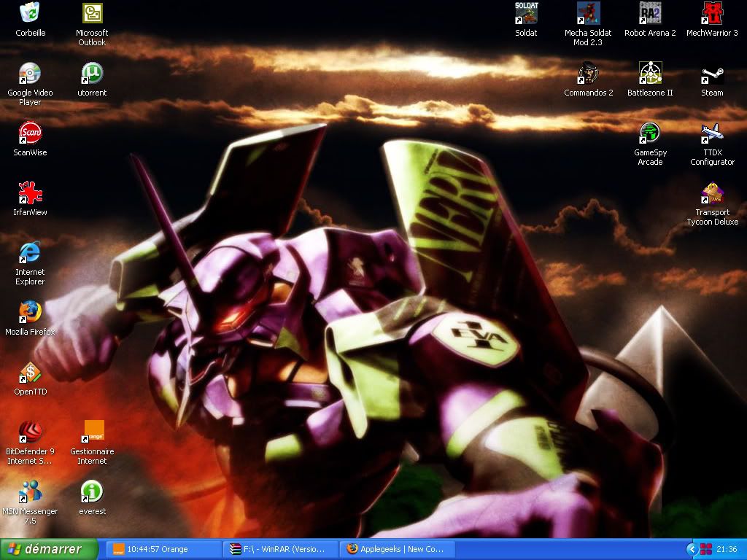Expand hidden system tray icons arrow

click(692, 550)
